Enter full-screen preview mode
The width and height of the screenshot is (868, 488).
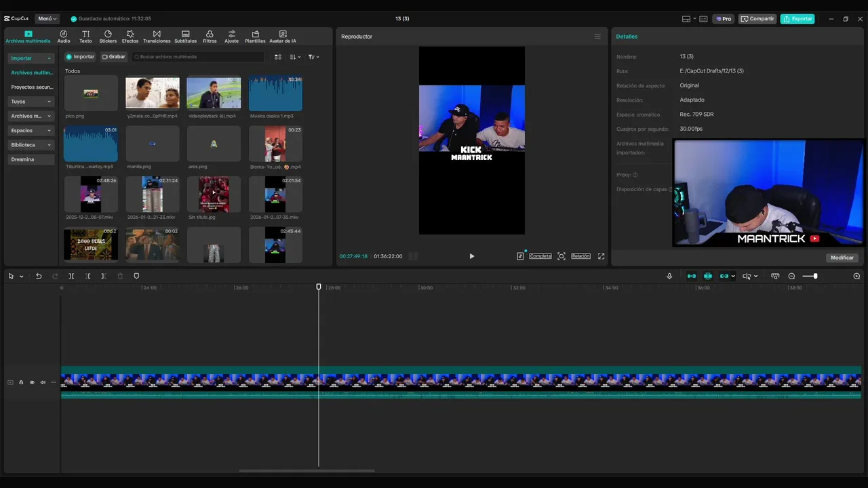coord(601,256)
